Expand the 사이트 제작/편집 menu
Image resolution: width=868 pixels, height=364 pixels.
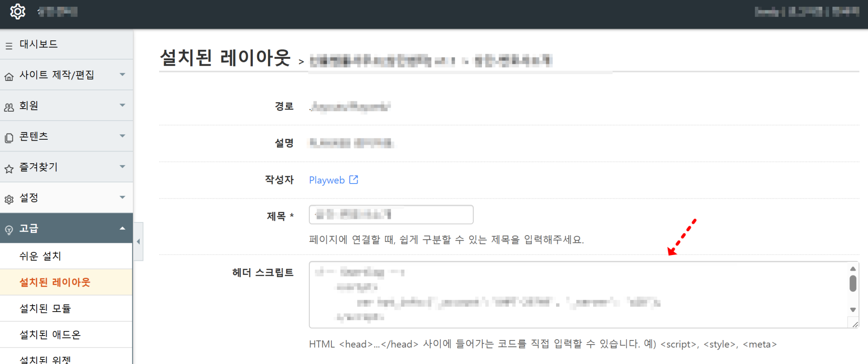tap(122, 74)
